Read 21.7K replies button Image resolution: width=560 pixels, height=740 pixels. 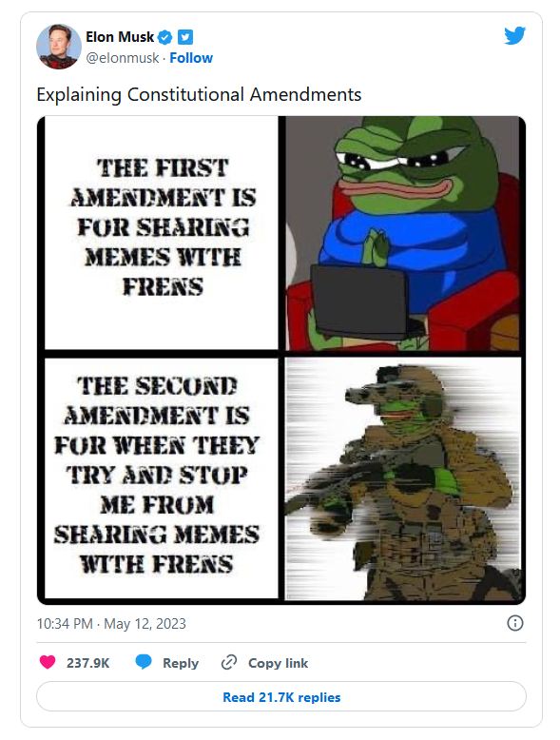(281, 696)
